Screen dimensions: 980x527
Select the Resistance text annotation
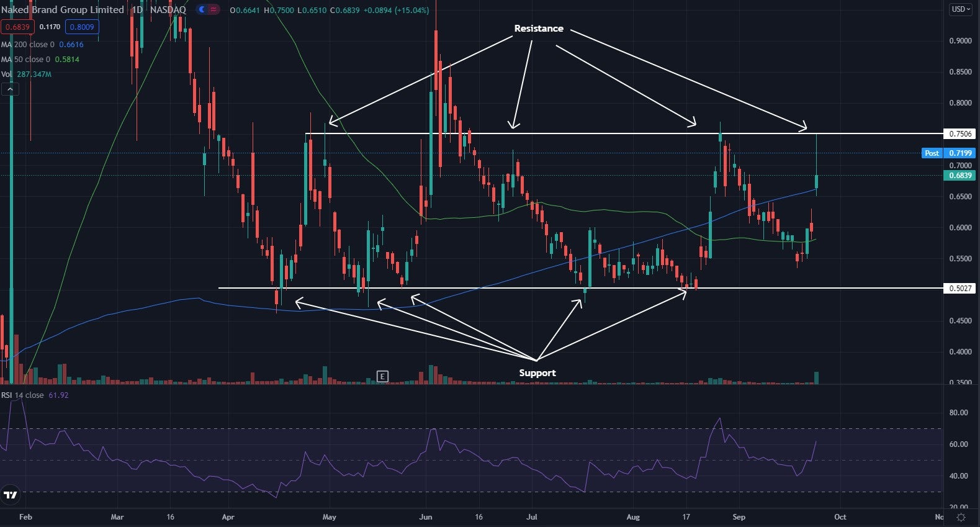pos(539,29)
